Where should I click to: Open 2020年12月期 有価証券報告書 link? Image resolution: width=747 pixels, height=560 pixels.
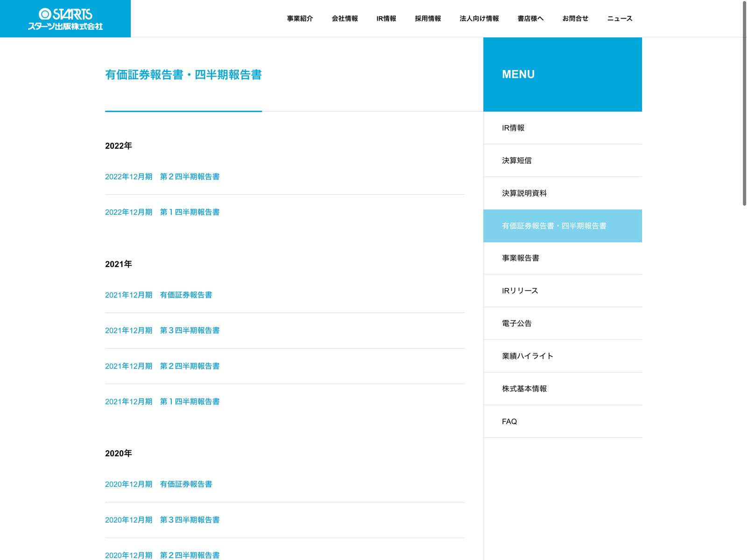point(158,484)
